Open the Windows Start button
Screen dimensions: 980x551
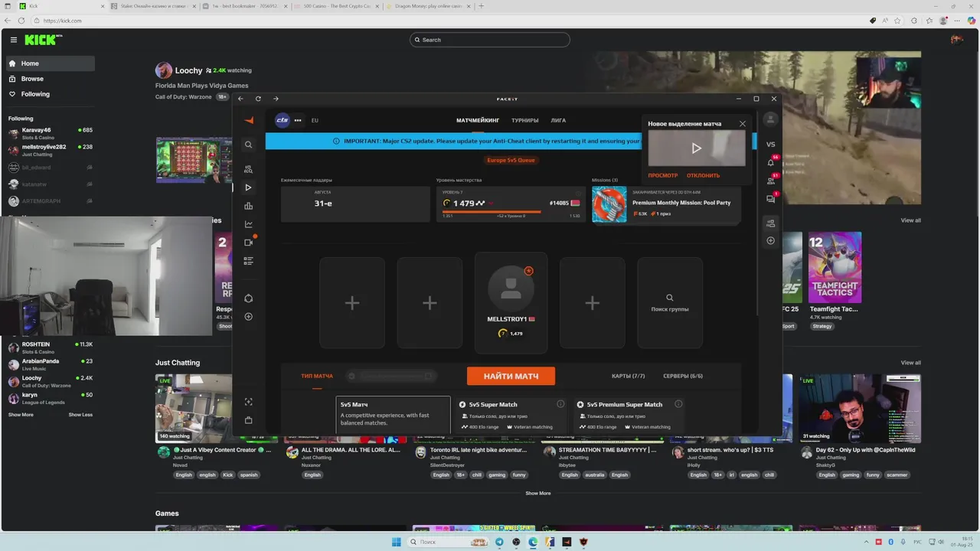[396, 542]
